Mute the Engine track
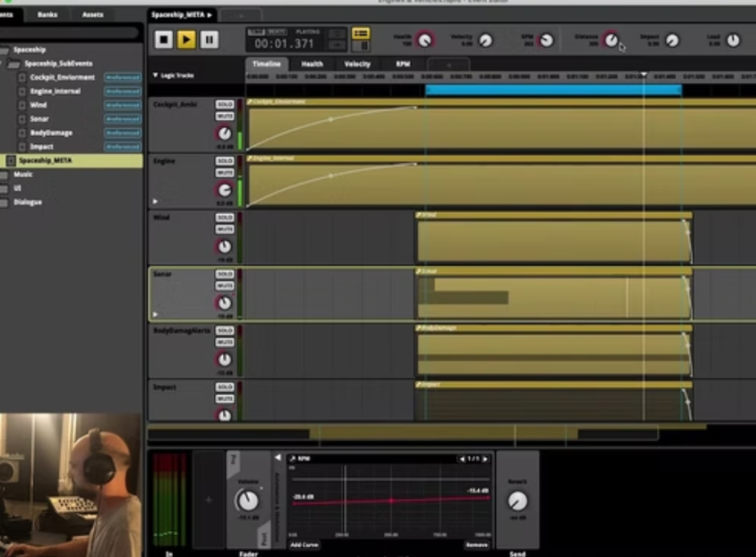The width and height of the screenshot is (756, 557). pos(224,173)
